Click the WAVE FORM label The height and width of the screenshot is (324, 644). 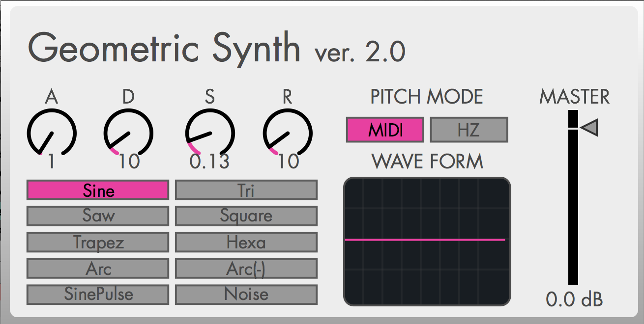pos(427,161)
